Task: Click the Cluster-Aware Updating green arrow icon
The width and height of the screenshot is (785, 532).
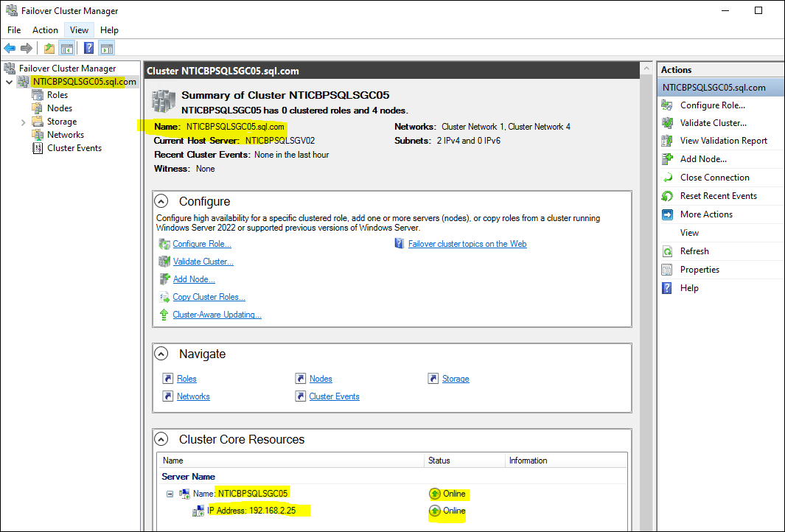Action: point(164,315)
